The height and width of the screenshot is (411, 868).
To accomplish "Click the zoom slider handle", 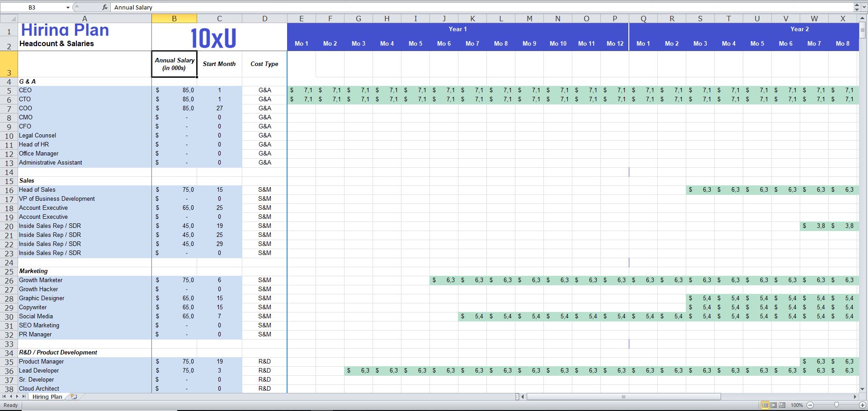I will pos(836,405).
